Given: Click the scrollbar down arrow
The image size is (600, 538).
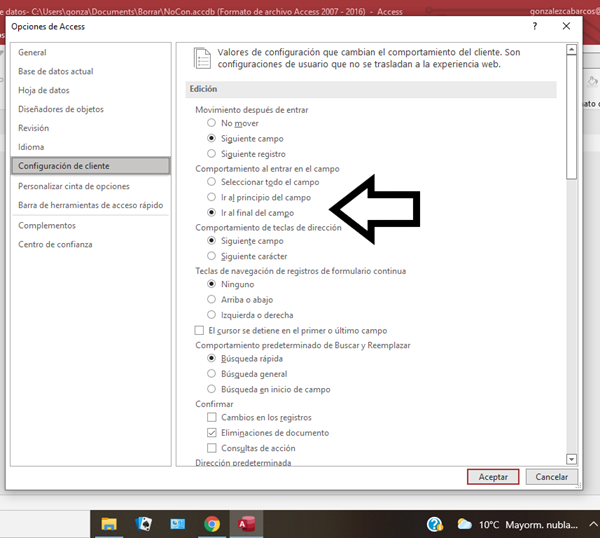Looking at the screenshot, I should coord(571,459).
